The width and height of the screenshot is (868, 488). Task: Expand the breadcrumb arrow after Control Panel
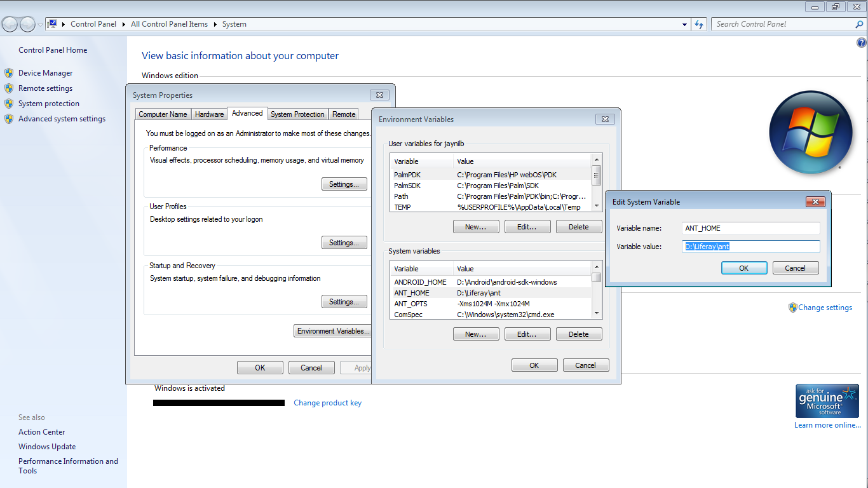pos(124,24)
